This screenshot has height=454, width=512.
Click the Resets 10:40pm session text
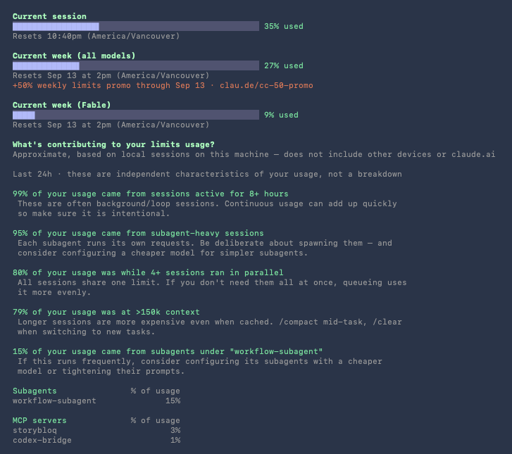(96, 36)
